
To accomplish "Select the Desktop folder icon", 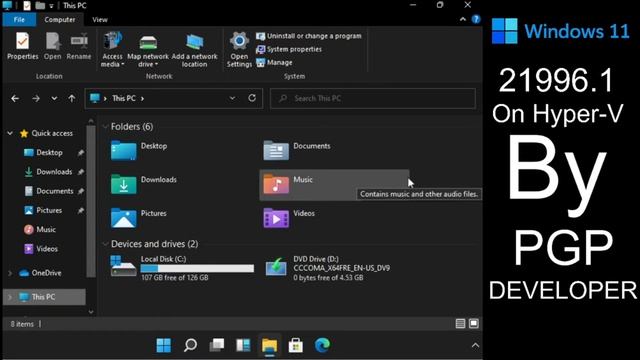I will [124, 151].
